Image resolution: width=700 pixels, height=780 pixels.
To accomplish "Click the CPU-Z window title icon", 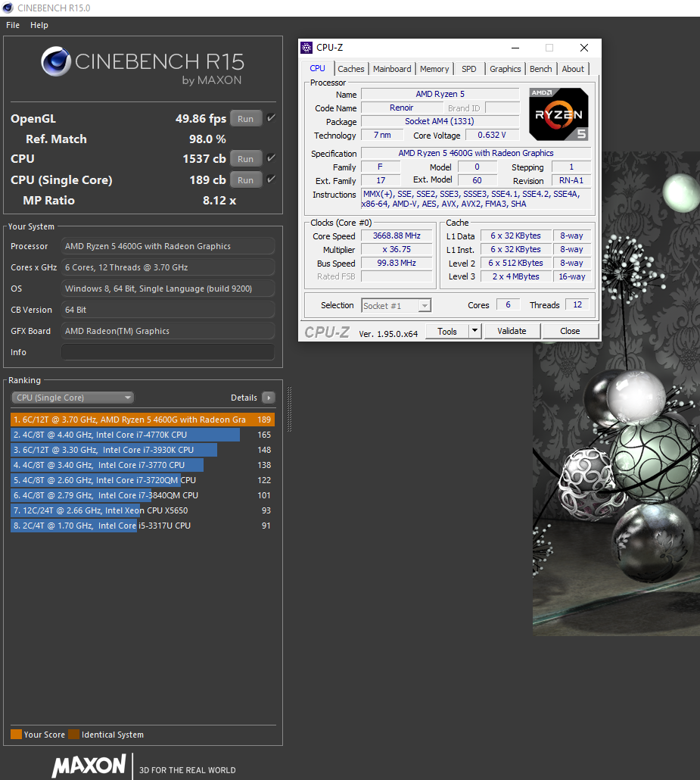I will point(306,48).
